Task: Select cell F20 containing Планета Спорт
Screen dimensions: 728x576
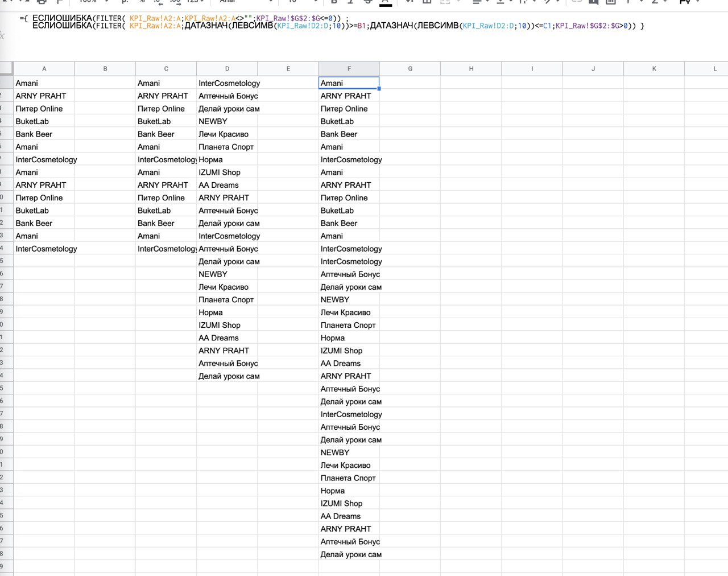Action: point(349,325)
